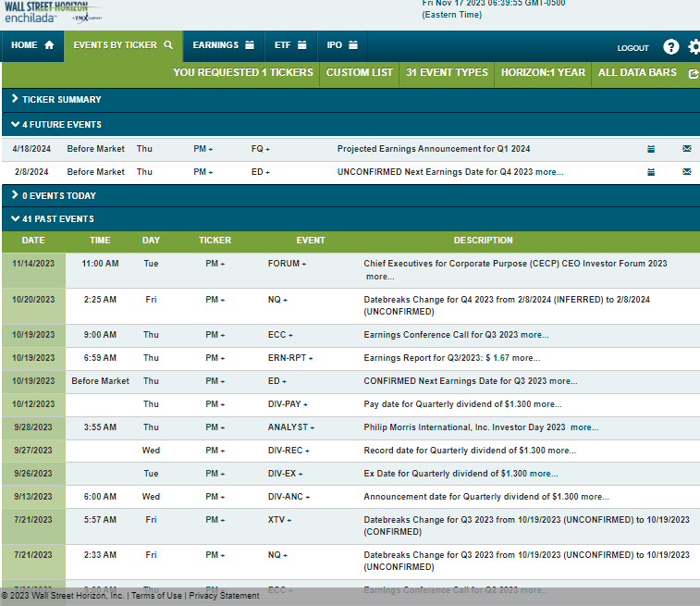700x606 pixels.
Task: Open the ETF tab
Action: tap(290, 45)
